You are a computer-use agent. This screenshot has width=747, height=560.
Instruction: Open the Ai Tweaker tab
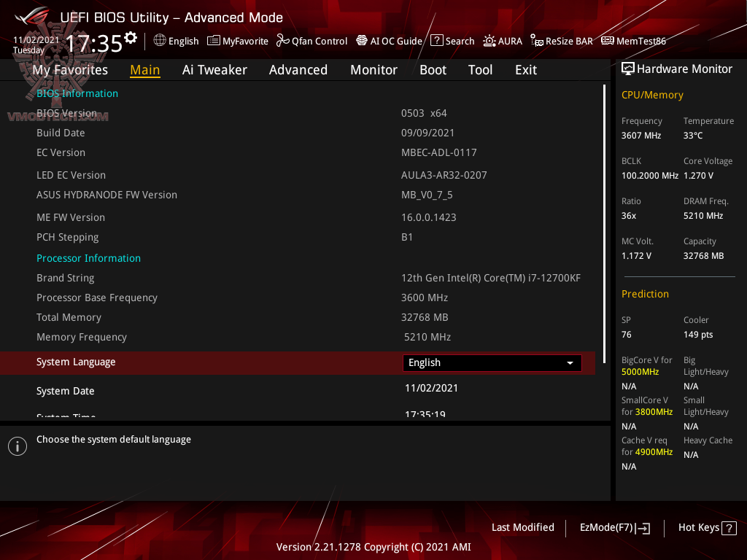[x=214, y=70]
